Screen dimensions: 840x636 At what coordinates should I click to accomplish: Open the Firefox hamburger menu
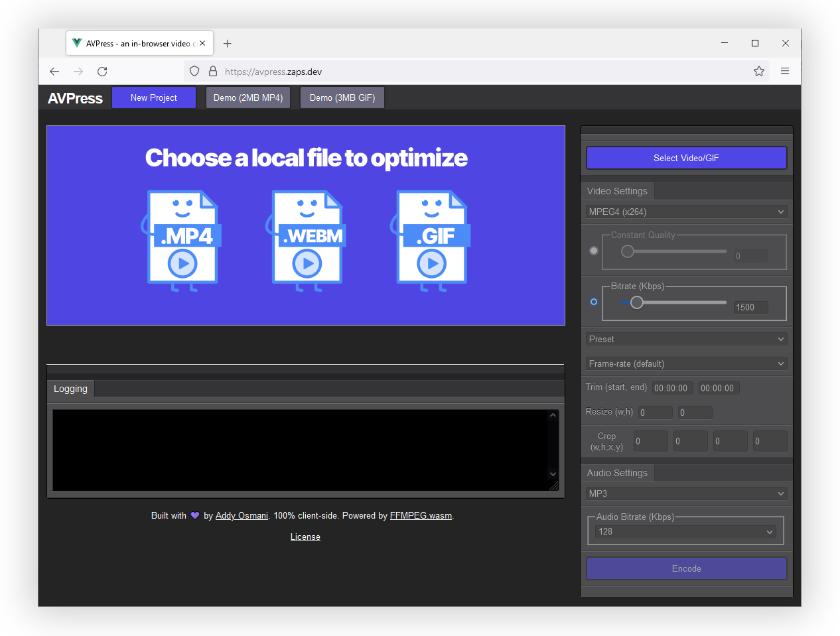pyautogui.click(x=785, y=71)
